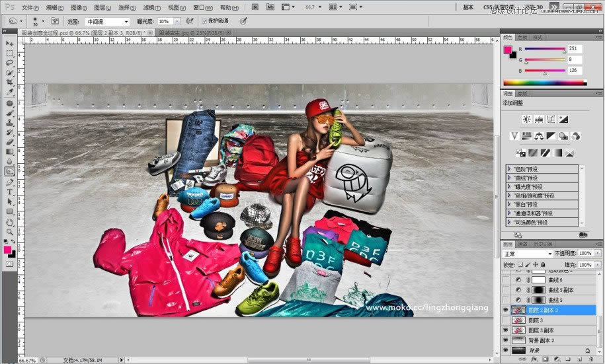The width and height of the screenshot is (605, 364).
Task: Open the 滤镜 menu
Action: click(151, 7)
